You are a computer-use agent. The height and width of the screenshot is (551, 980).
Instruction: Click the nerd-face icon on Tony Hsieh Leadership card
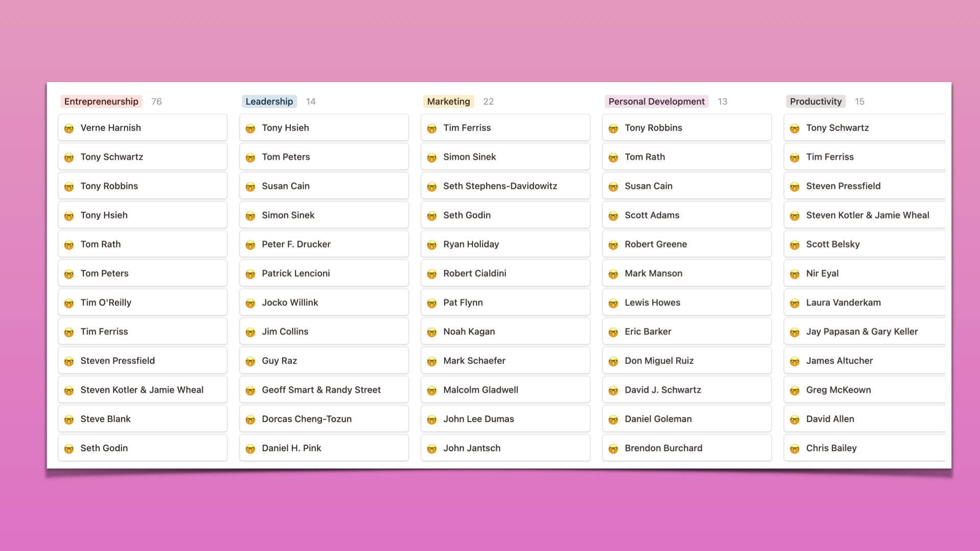[250, 129]
